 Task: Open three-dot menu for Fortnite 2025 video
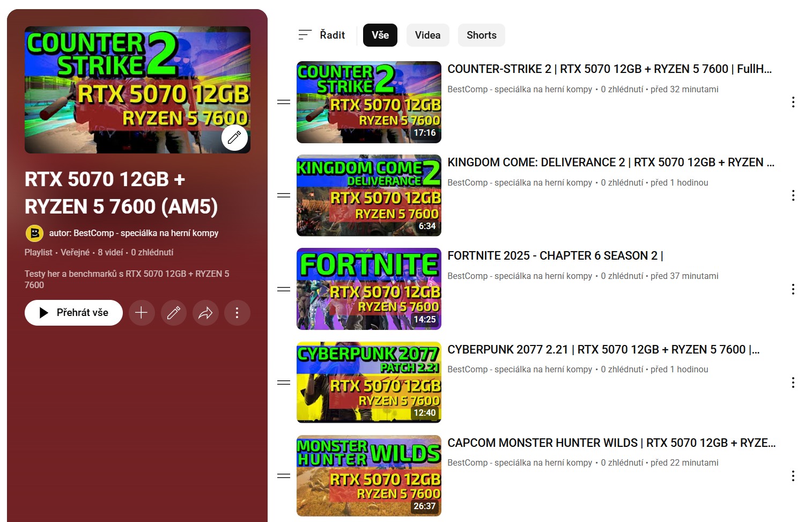[x=793, y=289]
